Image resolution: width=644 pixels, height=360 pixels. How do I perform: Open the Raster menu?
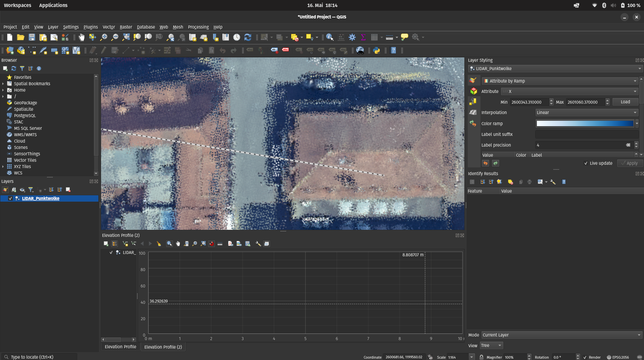coord(126,27)
